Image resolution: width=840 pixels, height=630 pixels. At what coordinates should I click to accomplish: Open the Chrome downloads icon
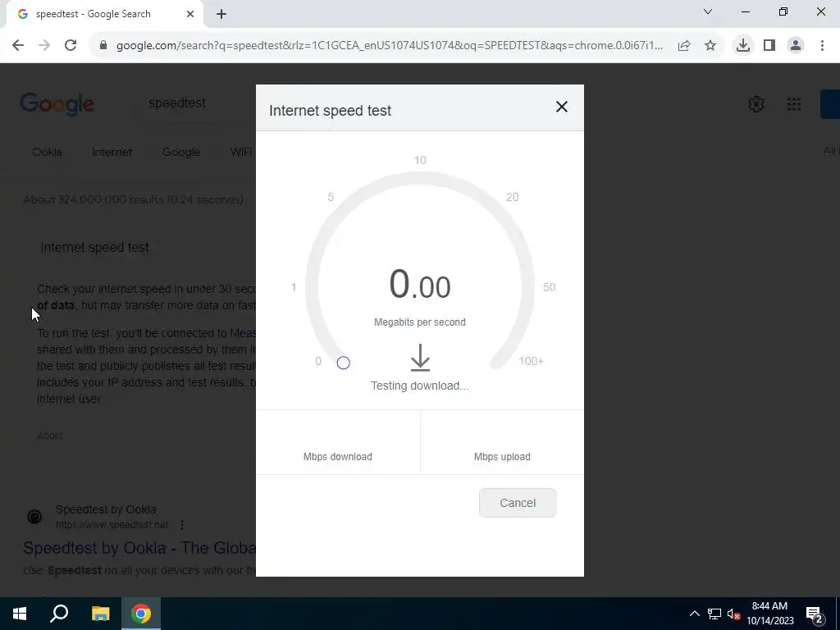pyautogui.click(x=743, y=46)
